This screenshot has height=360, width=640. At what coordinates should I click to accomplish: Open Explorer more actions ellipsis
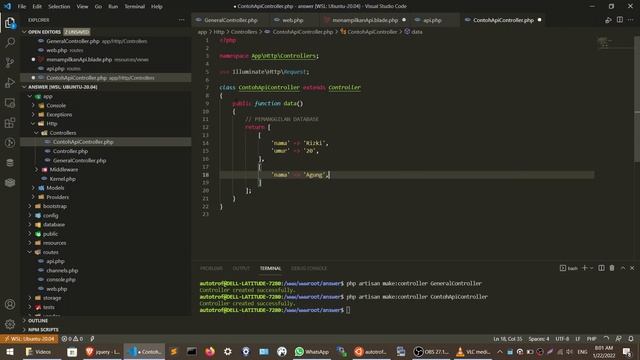(181, 20)
